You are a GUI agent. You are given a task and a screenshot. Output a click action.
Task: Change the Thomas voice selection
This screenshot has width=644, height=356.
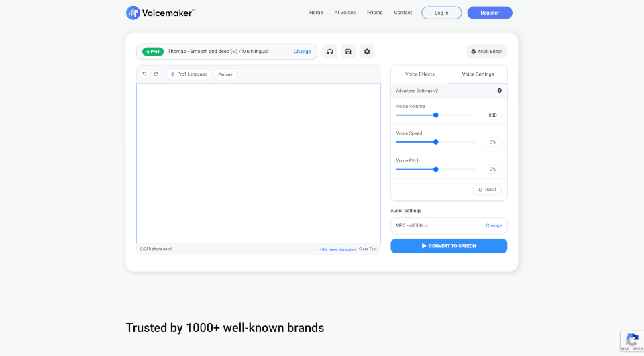(x=302, y=52)
